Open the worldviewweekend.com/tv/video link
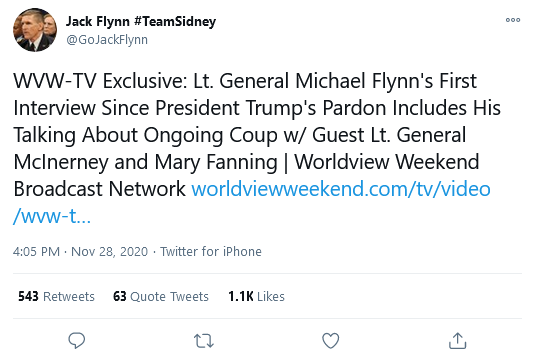This screenshot has height=362, width=535. coord(341,189)
